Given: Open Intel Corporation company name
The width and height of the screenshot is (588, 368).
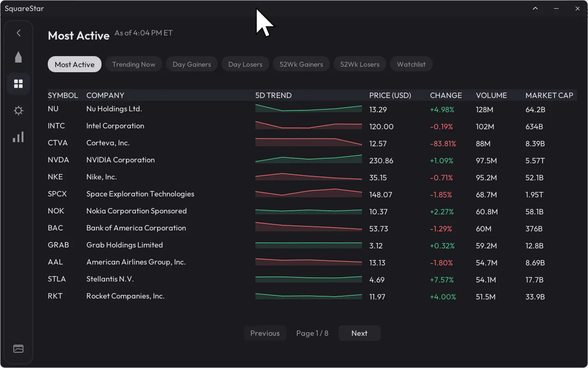Looking at the screenshot, I should (x=115, y=126).
